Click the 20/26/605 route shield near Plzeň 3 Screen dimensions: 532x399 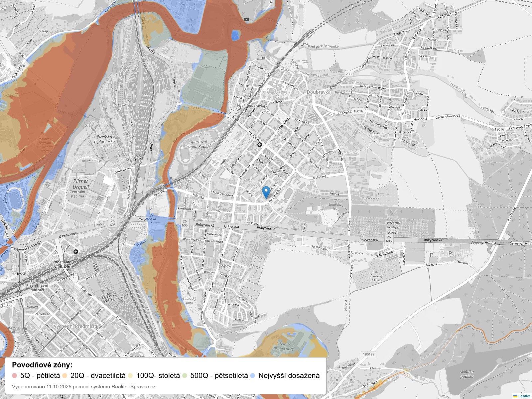(113, 221)
